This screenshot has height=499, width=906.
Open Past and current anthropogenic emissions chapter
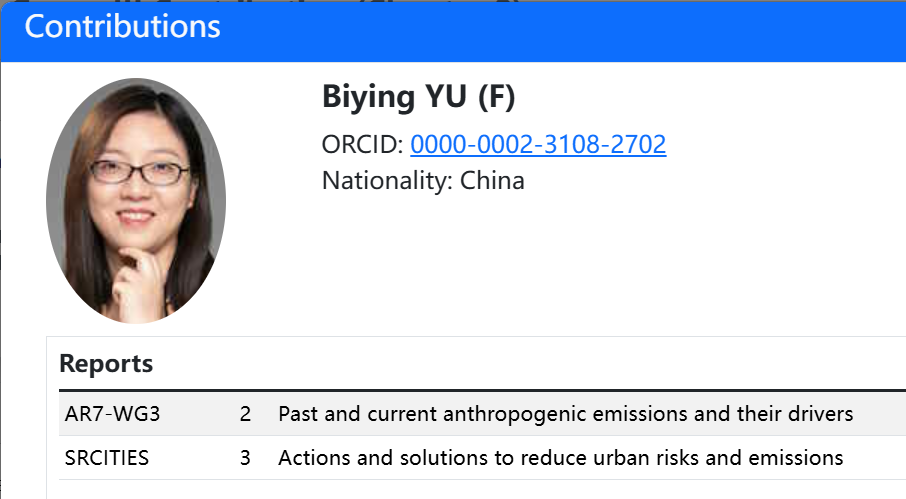tap(565, 414)
